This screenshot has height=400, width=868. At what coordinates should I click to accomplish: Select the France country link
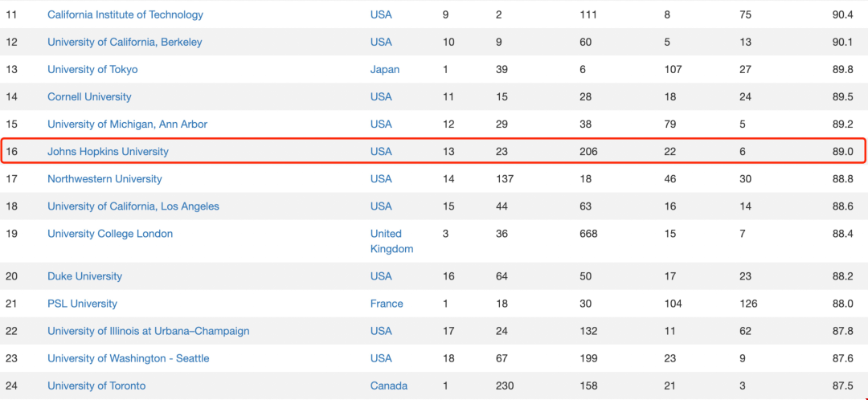(387, 304)
